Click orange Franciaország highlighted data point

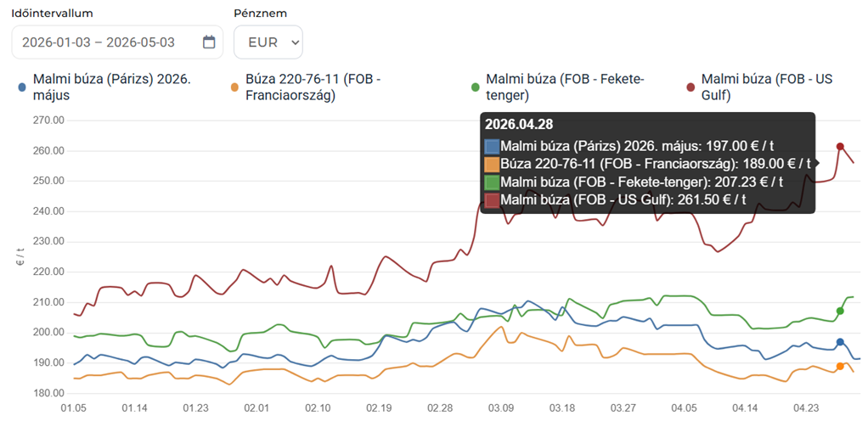pos(840,366)
